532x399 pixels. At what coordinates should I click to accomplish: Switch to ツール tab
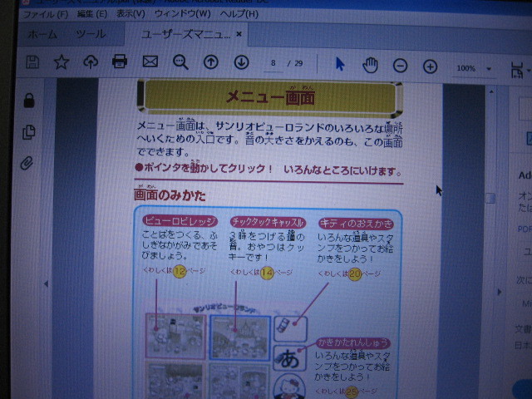point(91,34)
